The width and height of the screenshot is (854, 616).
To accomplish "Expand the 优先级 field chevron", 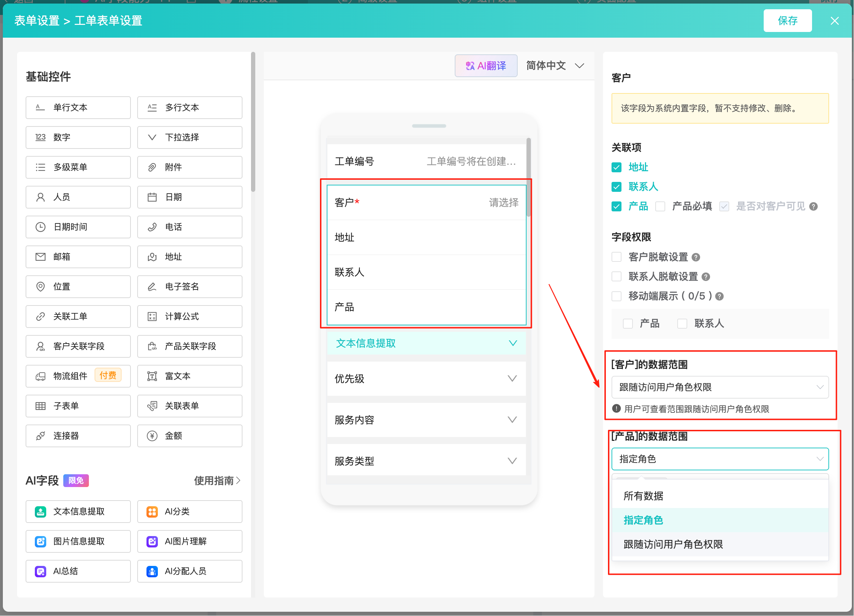I will pos(512,379).
